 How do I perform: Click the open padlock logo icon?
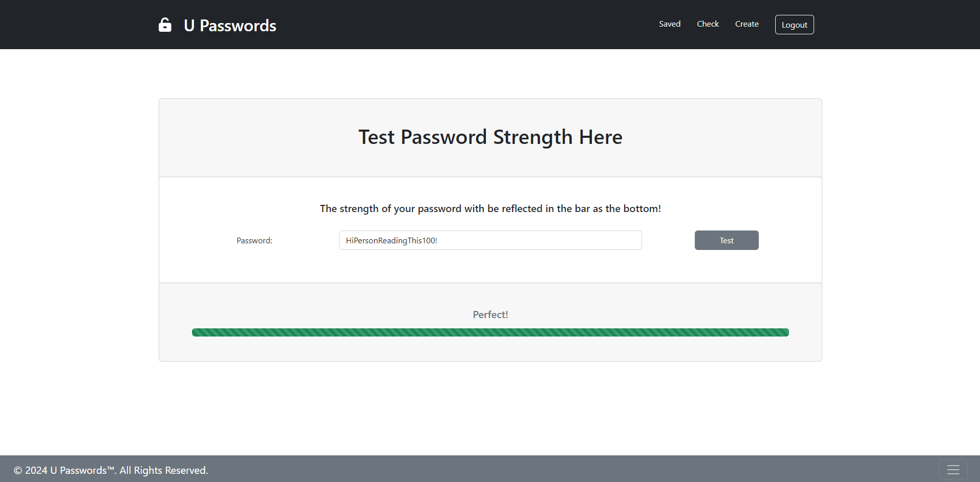pos(165,25)
